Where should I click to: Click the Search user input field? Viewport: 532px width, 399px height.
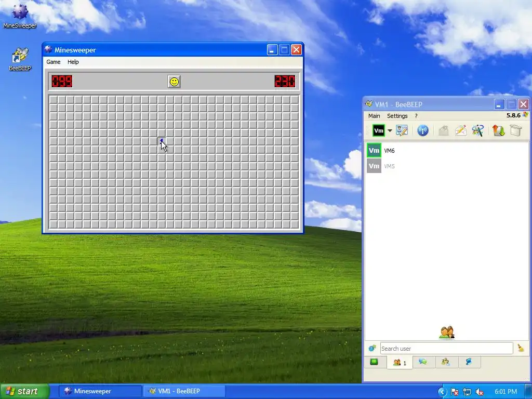tap(446, 349)
